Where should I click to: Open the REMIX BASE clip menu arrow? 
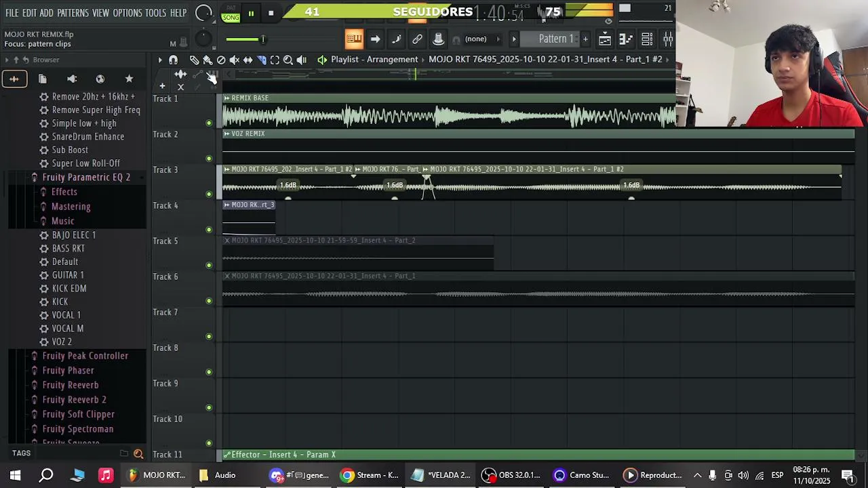(x=226, y=98)
